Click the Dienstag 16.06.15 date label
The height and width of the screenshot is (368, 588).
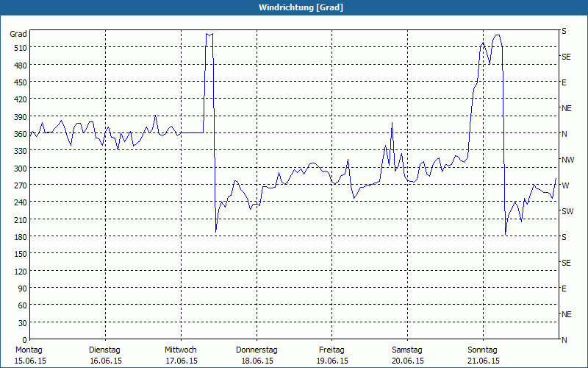click(105, 355)
